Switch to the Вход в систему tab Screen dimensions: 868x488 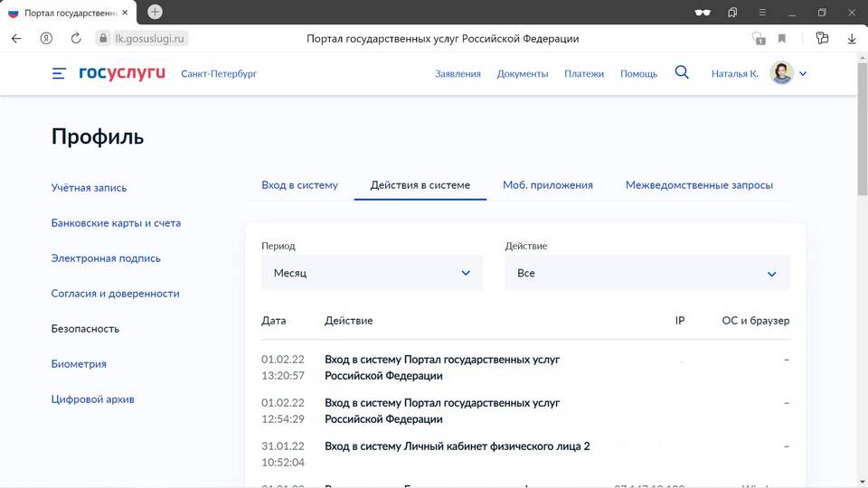(299, 184)
